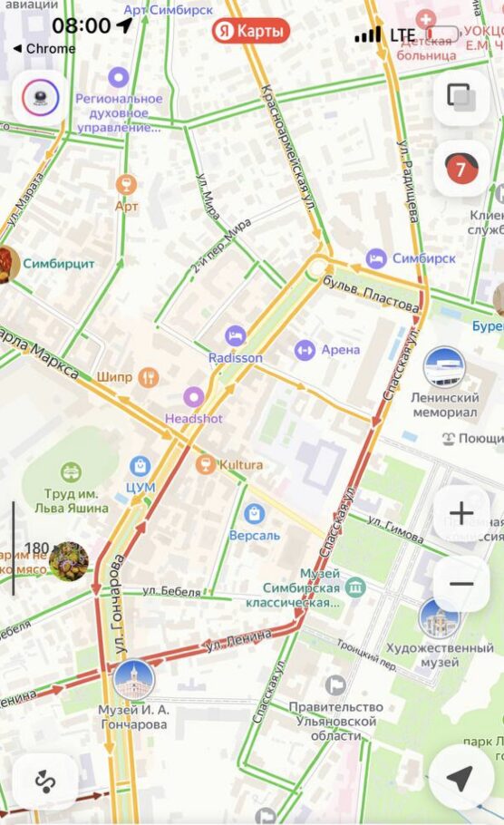This screenshot has width=504, height=825.
Task: Center map on my location arrow
Action: point(460,778)
